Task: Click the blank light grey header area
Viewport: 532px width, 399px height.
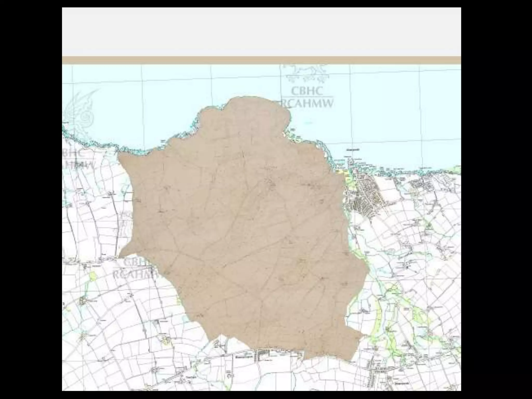Action: [261, 31]
